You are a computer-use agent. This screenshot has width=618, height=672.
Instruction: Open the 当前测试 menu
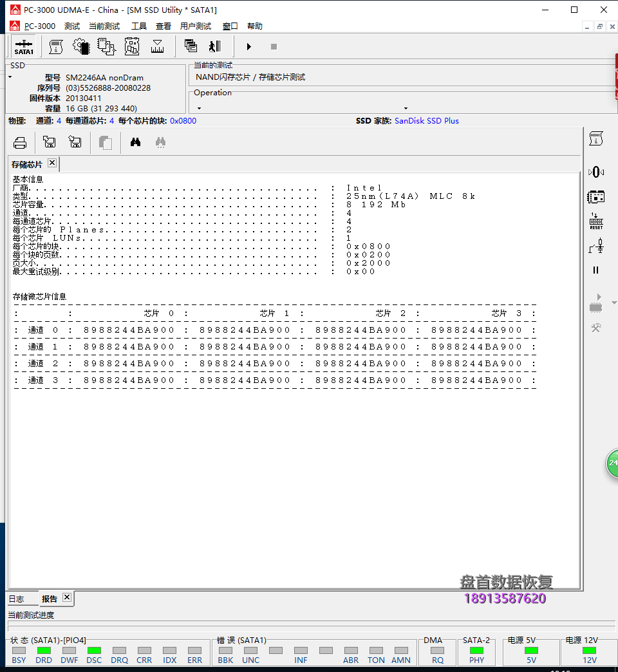coord(104,26)
